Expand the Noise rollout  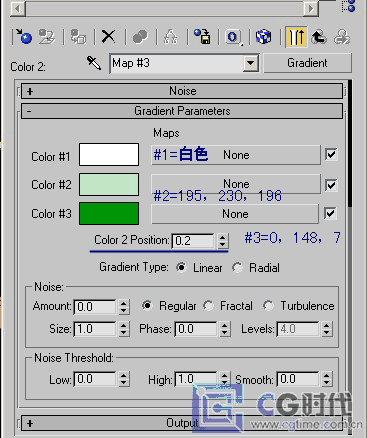click(x=182, y=91)
